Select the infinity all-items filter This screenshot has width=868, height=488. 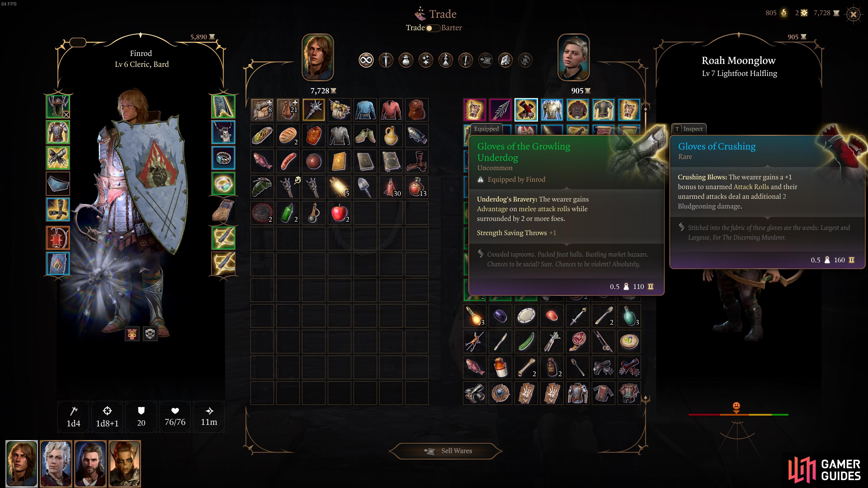[x=366, y=60]
